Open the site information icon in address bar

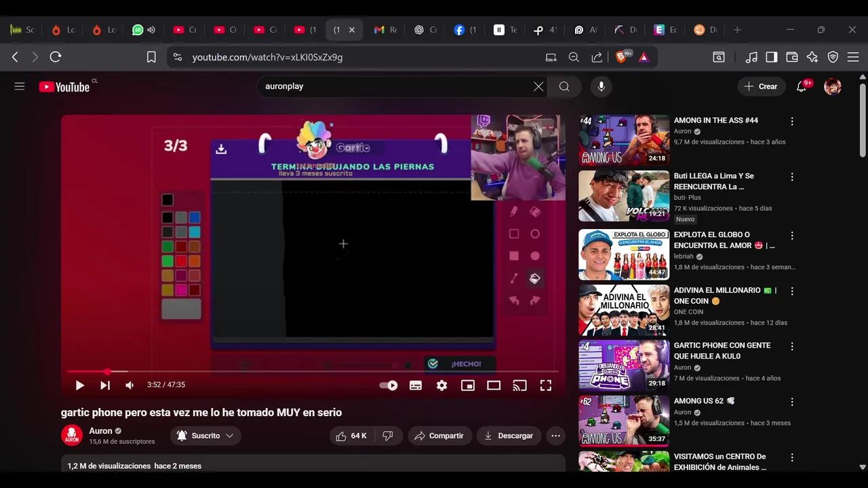pyautogui.click(x=177, y=58)
